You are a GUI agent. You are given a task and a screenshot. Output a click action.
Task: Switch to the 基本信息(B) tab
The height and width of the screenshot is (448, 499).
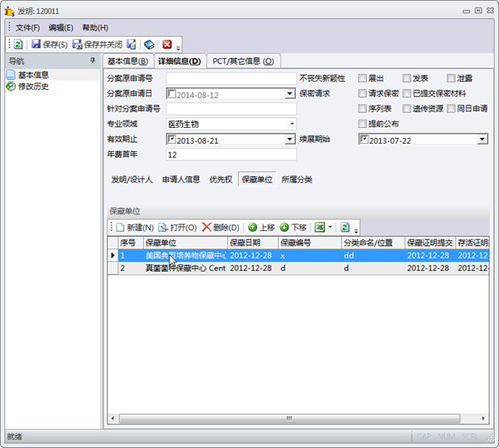[x=127, y=61]
